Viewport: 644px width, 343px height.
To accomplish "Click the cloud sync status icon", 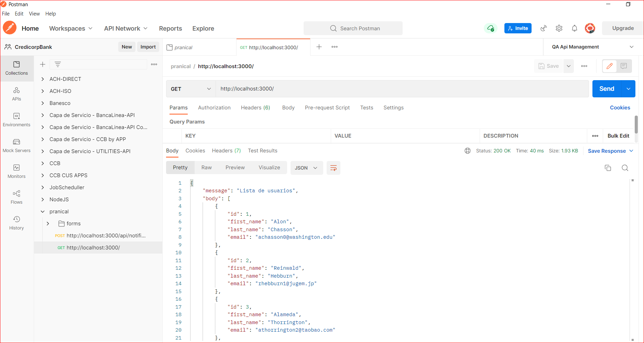I will click(491, 28).
